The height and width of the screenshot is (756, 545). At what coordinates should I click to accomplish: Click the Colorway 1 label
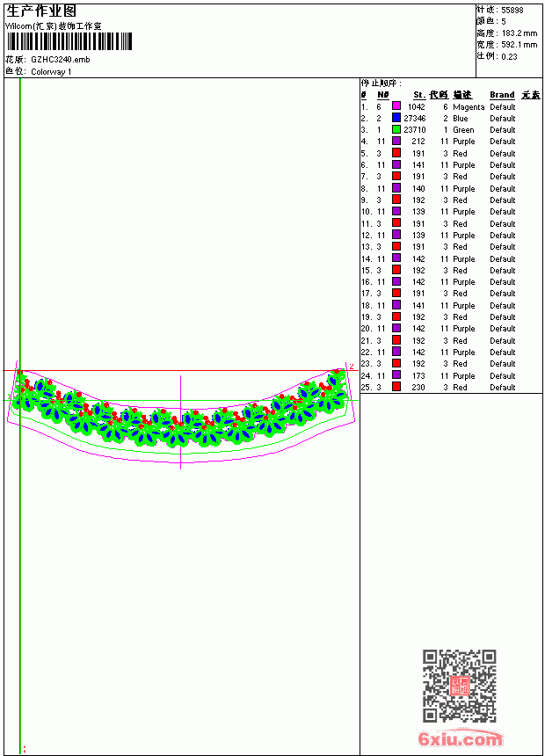point(51,72)
